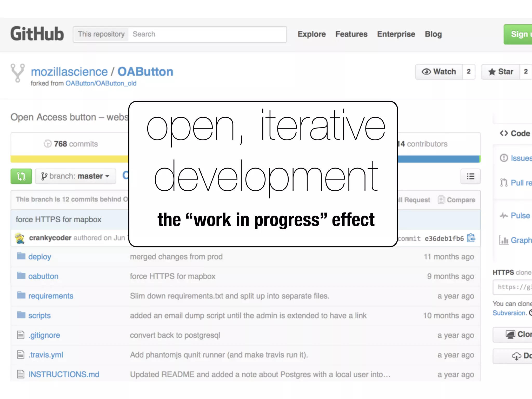532x399 pixels.
Task: Click crankycoder's minion avatar
Action: [x=20, y=238]
